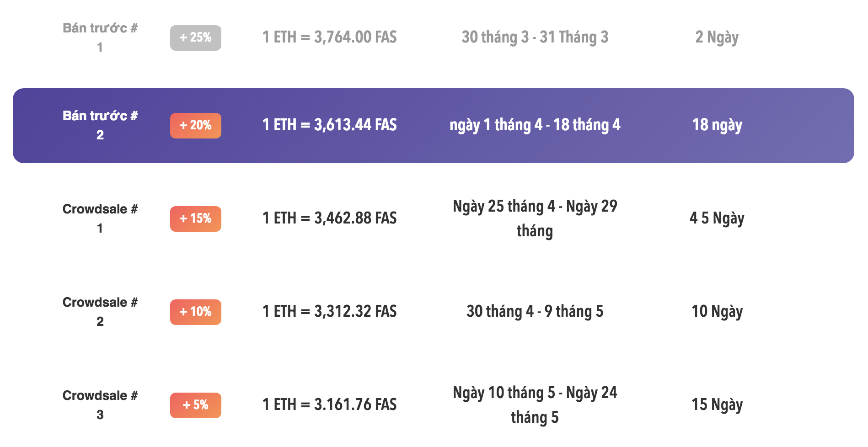Select the +5% bonus badge
Viewport: 868px width, 447px height.
click(196, 405)
